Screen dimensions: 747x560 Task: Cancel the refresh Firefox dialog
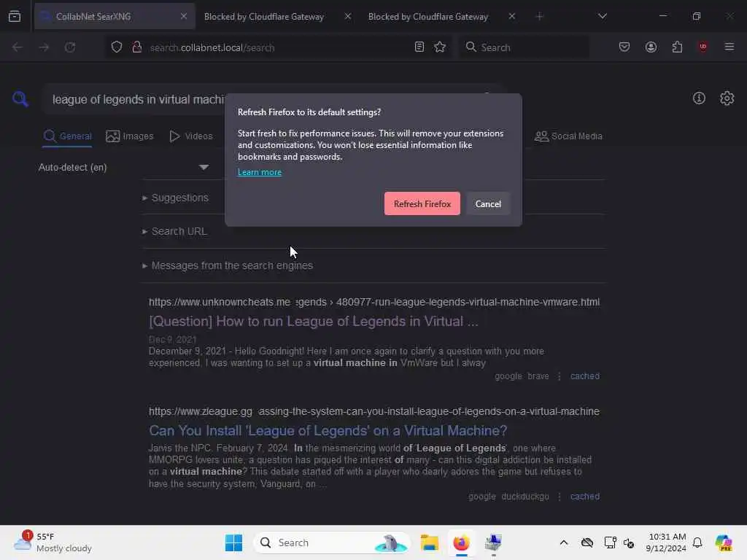tap(488, 204)
